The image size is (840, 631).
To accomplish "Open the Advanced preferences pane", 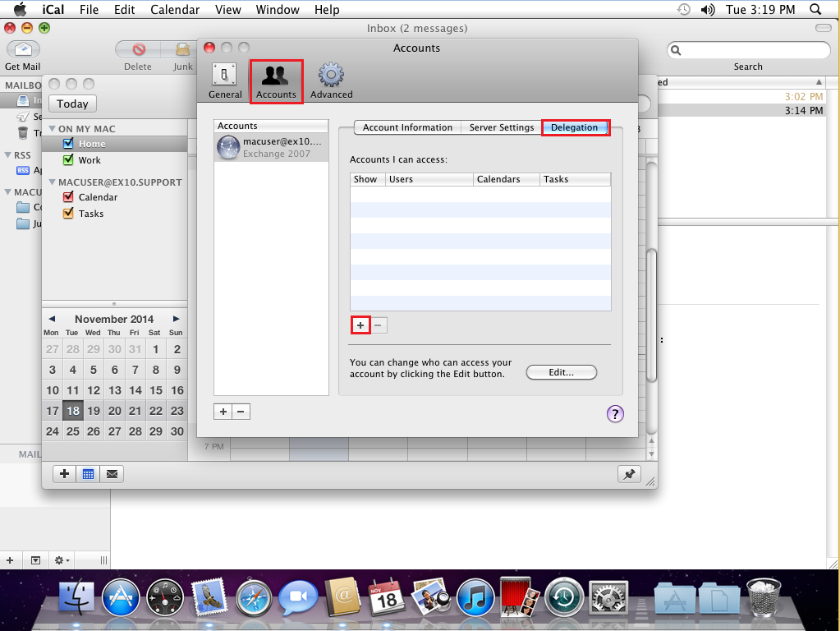I will pyautogui.click(x=330, y=78).
